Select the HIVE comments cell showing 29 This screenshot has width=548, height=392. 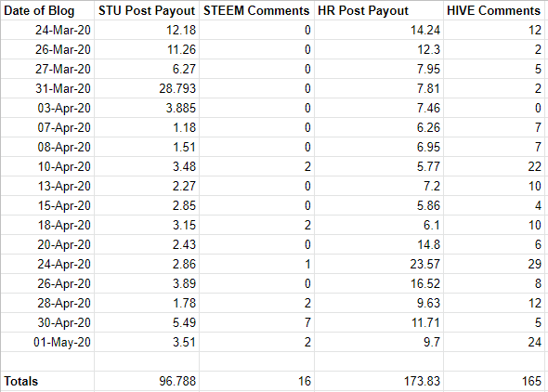[x=496, y=264]
